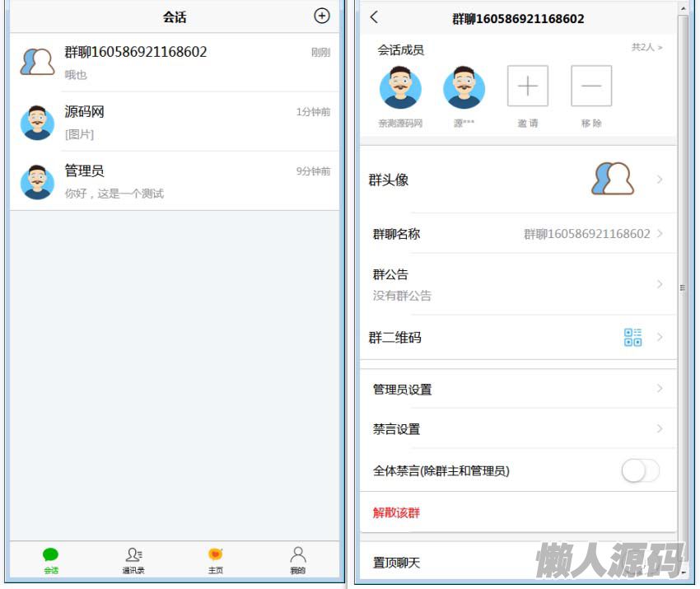
Task: Go back using the left arrow icon
Action: tap(374, 17)
